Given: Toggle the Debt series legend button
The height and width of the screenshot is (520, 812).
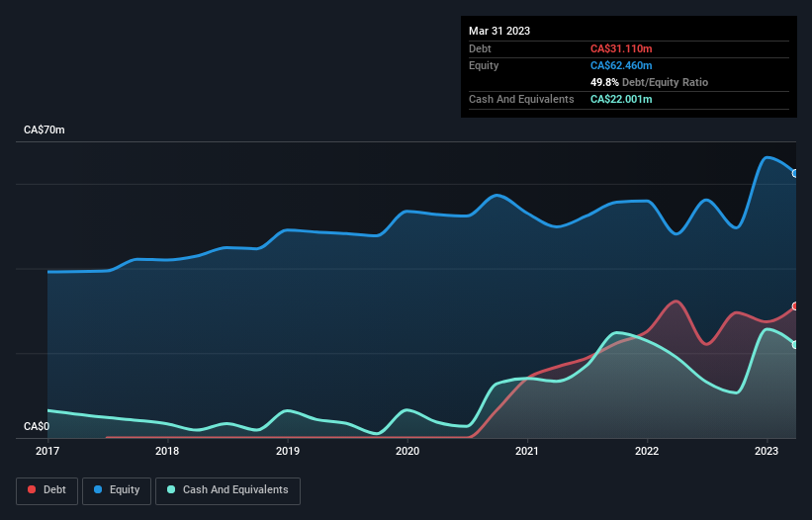Looking at the screenshot, I should 47,490.
